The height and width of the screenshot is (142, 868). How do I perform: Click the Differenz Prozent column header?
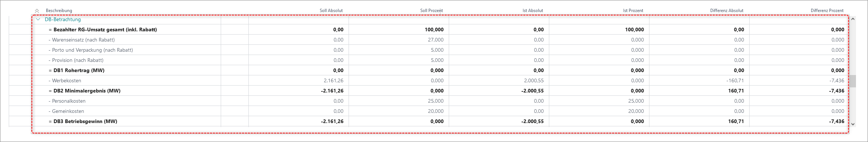pos(827,11)
